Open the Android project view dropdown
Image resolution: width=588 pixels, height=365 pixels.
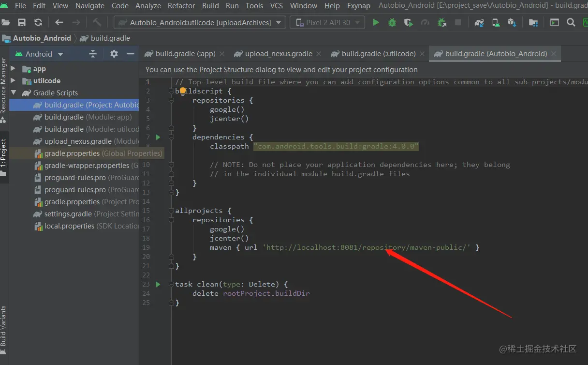coord(39,54)
